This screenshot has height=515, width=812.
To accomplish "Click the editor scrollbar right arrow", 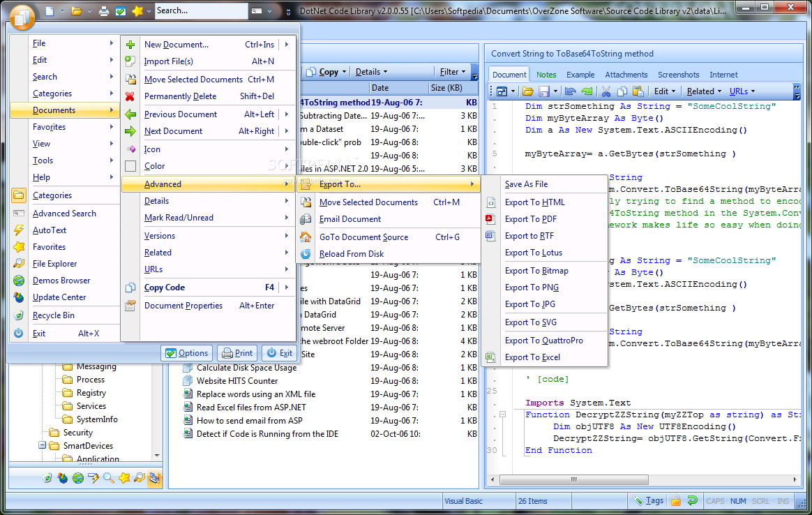I will 795,480.
